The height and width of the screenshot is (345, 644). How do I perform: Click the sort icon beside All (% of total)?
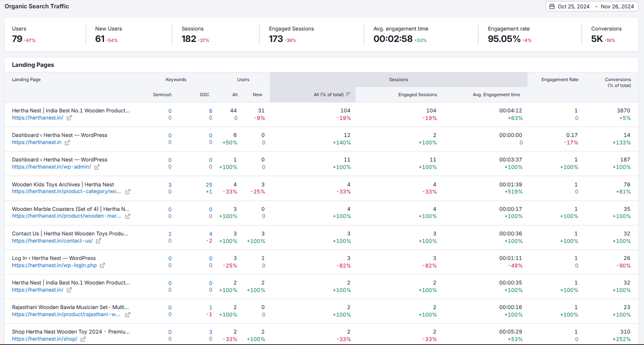[348, 95]
